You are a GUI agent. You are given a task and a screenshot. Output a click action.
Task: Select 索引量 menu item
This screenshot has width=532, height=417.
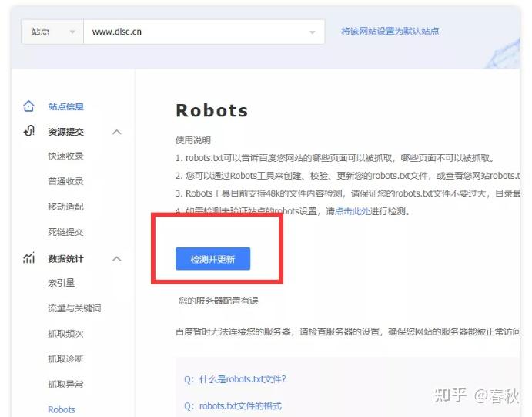pyautogui.click(x=62, y=283)
